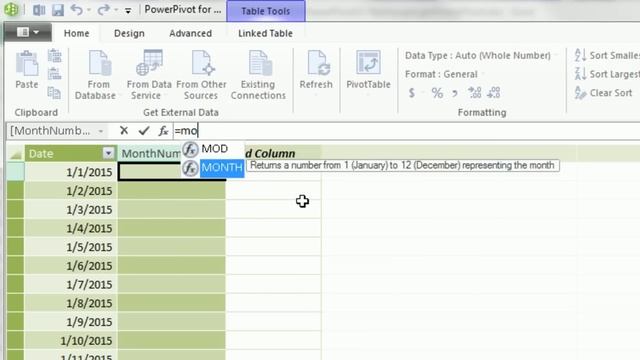The image size is (640, 360).
Task: Choose MONTH from autocomplete list
Action: 213,168
